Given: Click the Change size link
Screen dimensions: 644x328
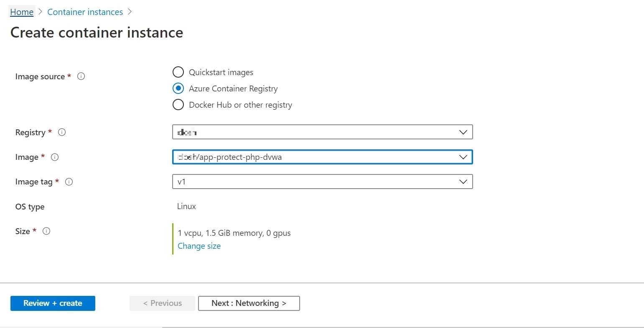Looking at the screenshot, I should tap(199, 246).
